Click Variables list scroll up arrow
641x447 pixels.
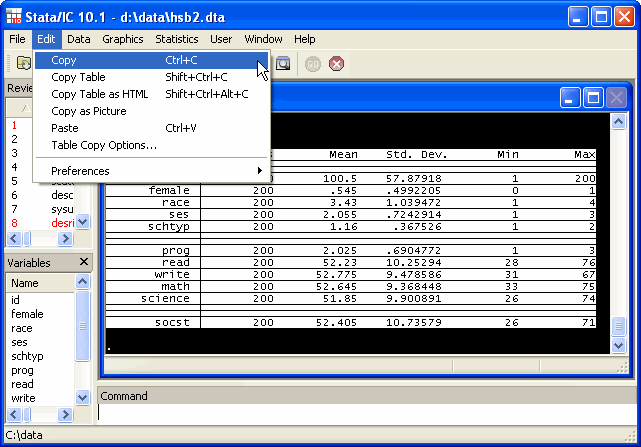[83, 281]
